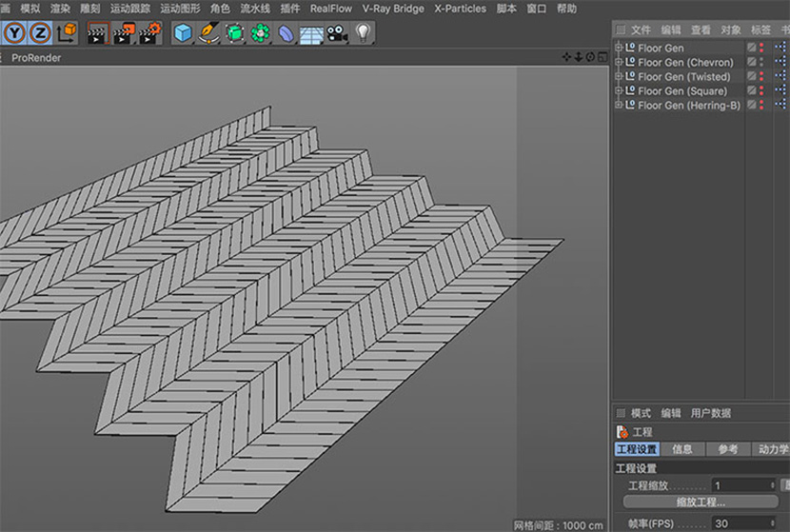Click XPresso tag on Floor Gen (Twisted)
Image resolution: width=790 pixels, height=532 pixels.
tap(780, 76)
